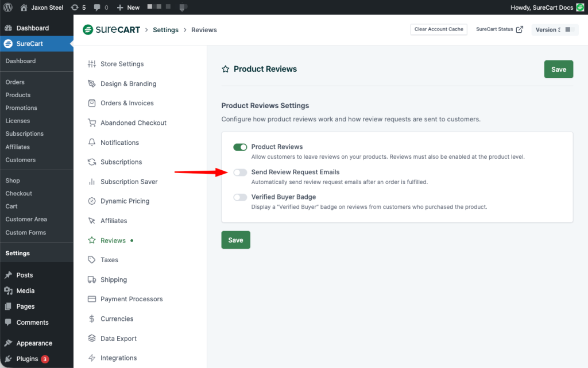Open the + New content menu
588x368 pixels.
tap(128, 7)
